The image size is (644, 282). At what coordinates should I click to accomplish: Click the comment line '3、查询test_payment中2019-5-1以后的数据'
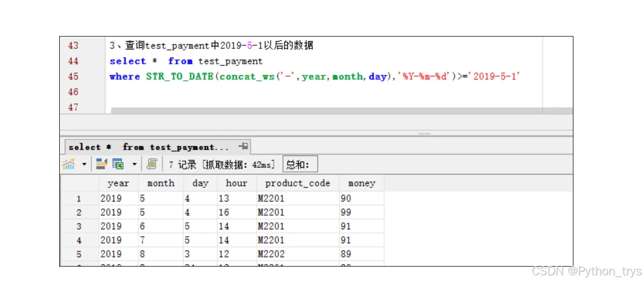212,46
